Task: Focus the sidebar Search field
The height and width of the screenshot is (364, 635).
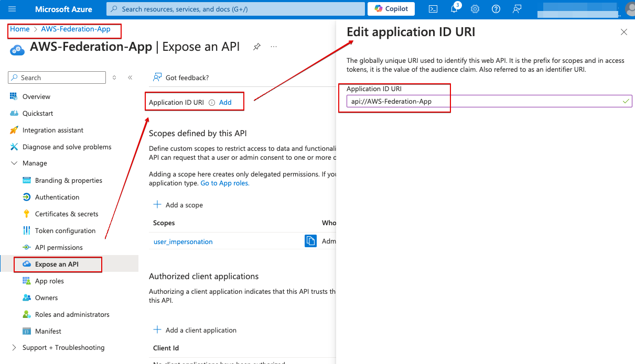Action: pyautogui.click(x=57, y=78)
